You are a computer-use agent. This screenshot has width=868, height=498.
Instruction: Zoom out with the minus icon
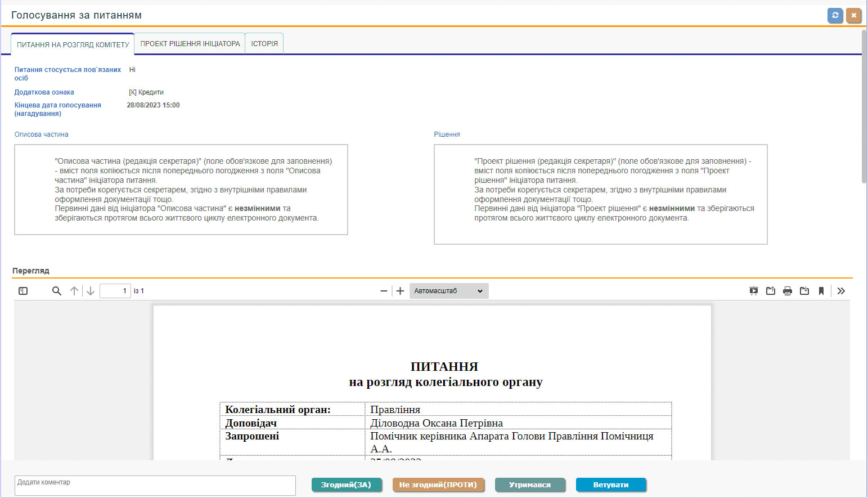click(x=384, y=291)
